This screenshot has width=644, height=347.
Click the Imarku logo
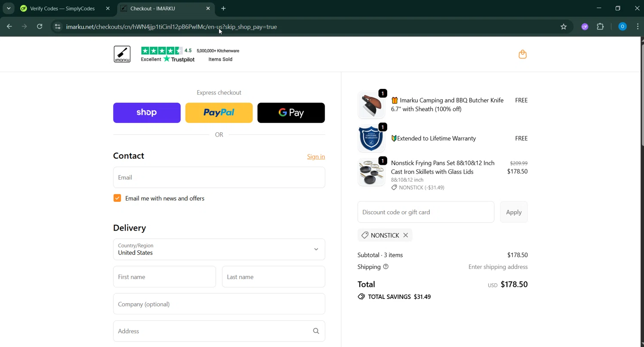coord(122,54)
